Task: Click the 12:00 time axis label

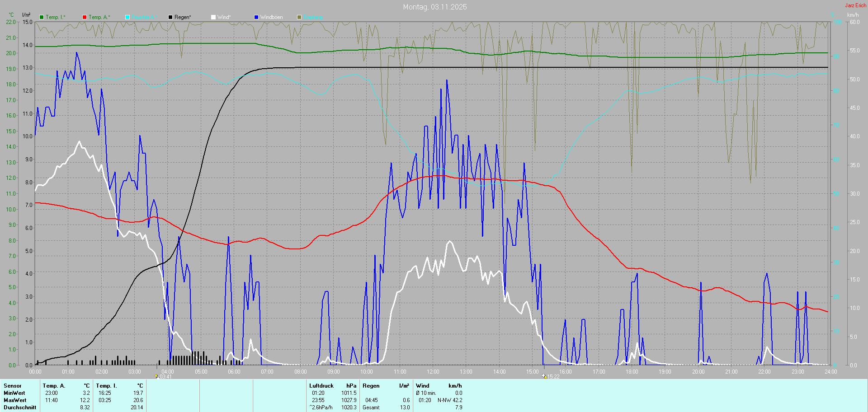Action: pyautogui.click(x=433, y=372)
